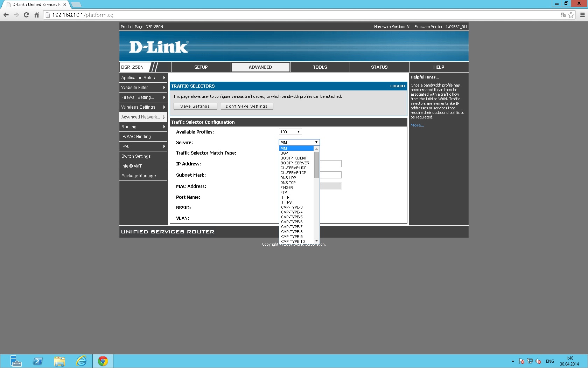
Task: Pick CU-SEEME:TCP from the Service list
Action: click(x=296, y=173)
